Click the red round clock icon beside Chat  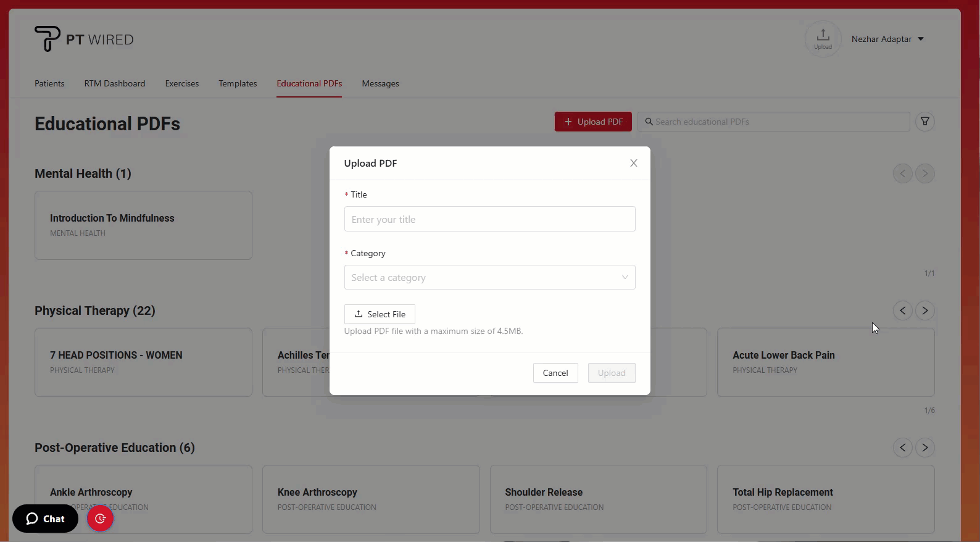[100, 519]
